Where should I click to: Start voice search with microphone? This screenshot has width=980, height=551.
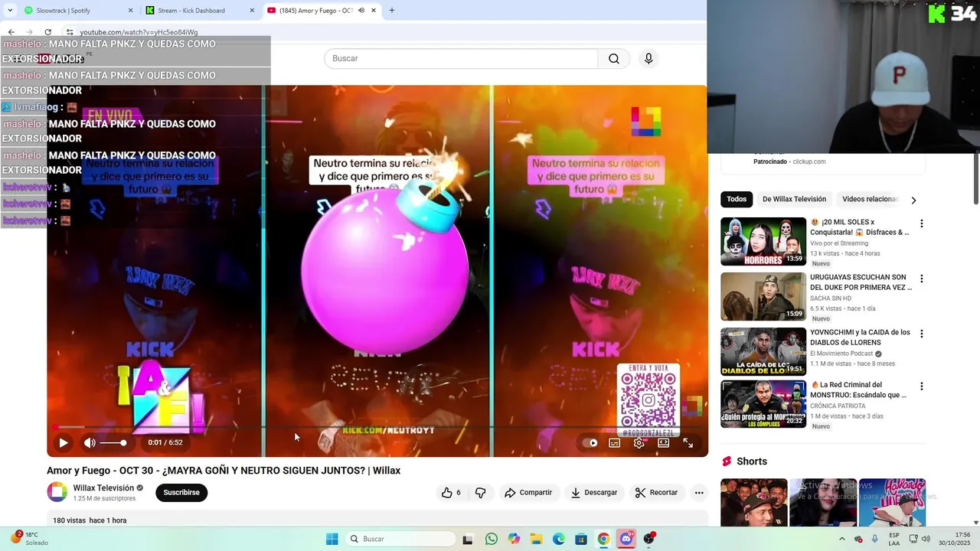pyautogui.click(x=648, y=58)
